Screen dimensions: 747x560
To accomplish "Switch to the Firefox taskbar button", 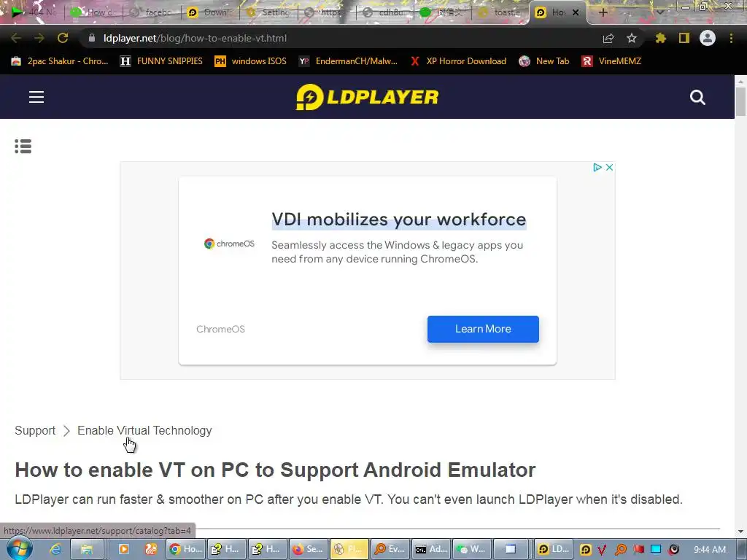I will coord(307,549).
